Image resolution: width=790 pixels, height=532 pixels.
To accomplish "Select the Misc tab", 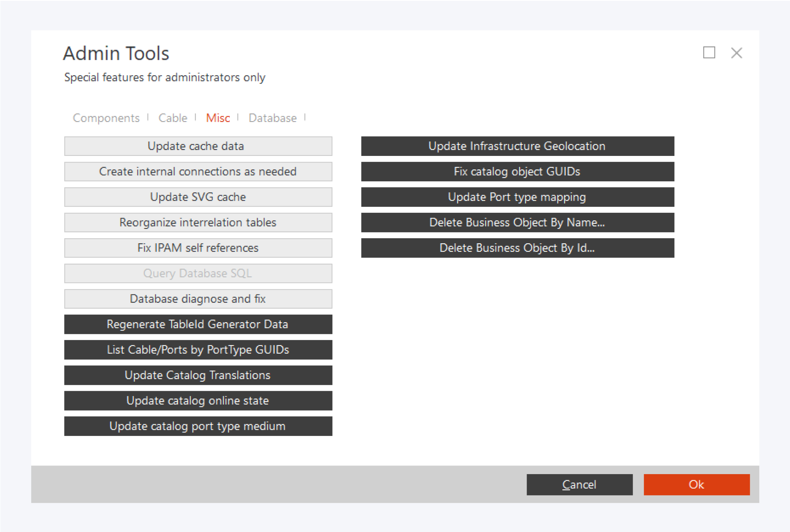I will click(x=218, y=118).
